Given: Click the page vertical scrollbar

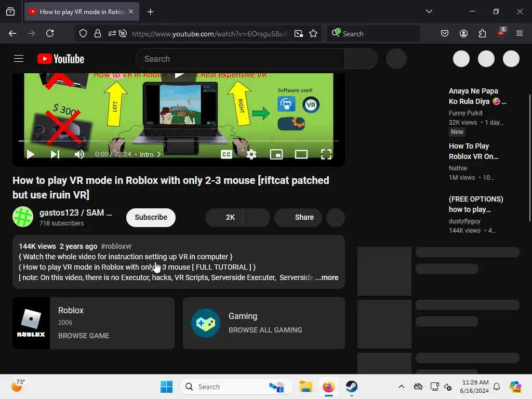Looking at the screenshot, I should (529, 158).
